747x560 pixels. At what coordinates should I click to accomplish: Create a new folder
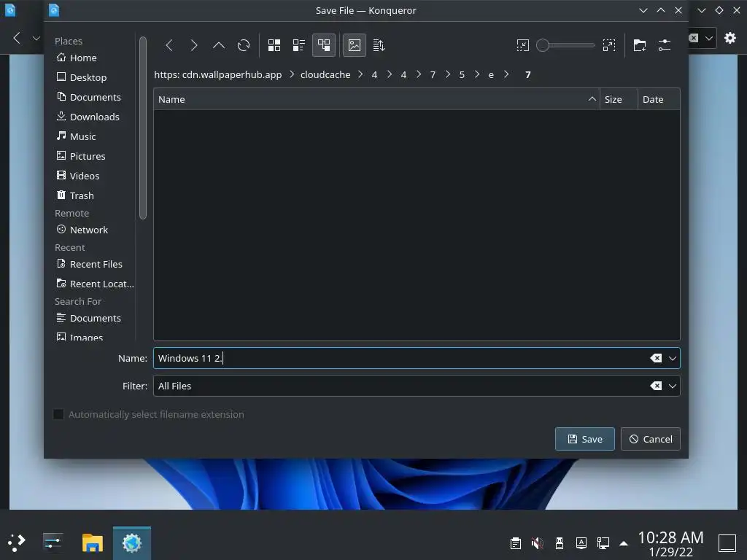pos(639,45)
